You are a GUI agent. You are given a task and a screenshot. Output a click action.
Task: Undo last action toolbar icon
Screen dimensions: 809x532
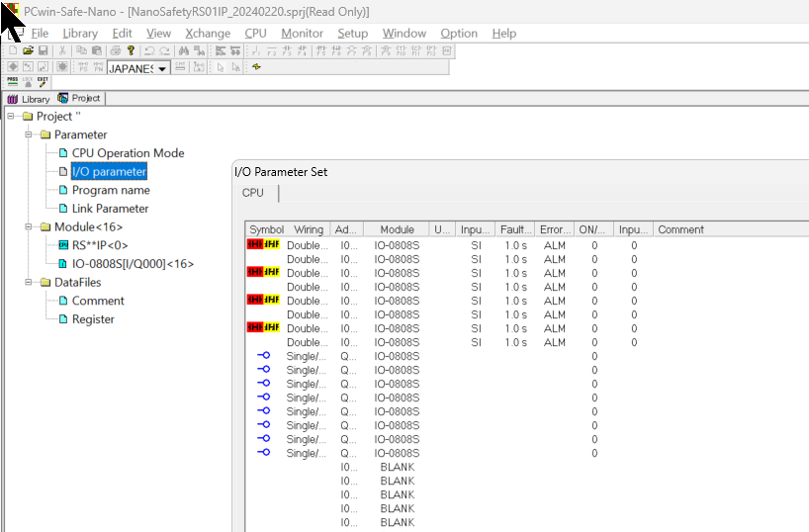[x=149, y=50]
